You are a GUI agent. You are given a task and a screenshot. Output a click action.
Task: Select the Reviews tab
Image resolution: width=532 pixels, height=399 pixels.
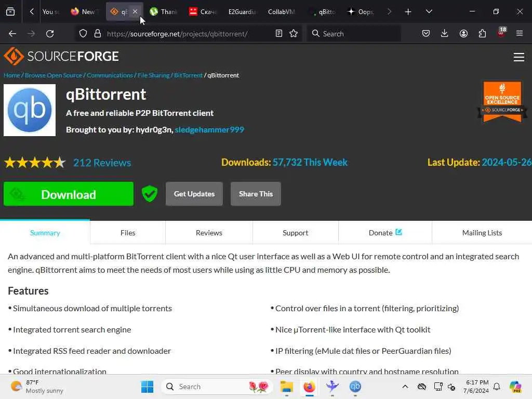(209, 233)
